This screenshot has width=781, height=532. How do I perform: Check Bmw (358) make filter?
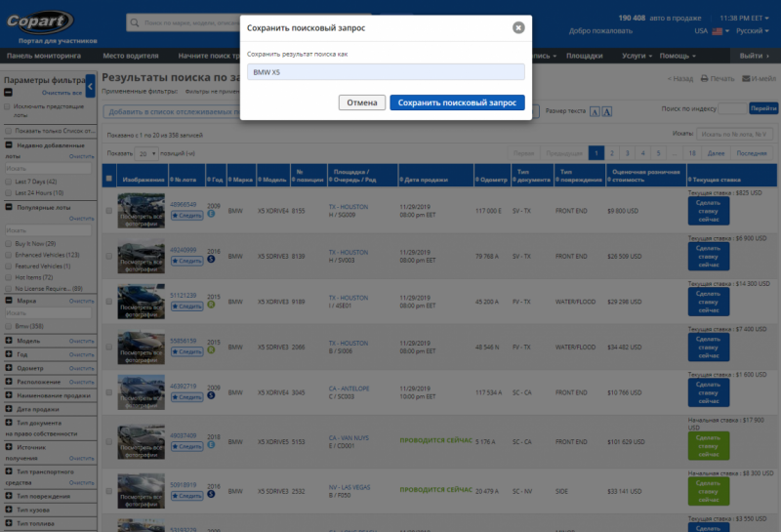8,326
